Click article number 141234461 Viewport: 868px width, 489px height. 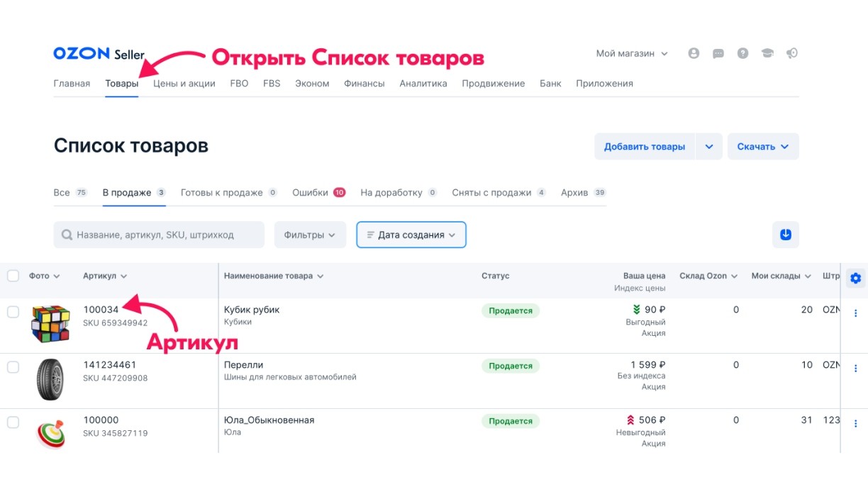(110, 365)
